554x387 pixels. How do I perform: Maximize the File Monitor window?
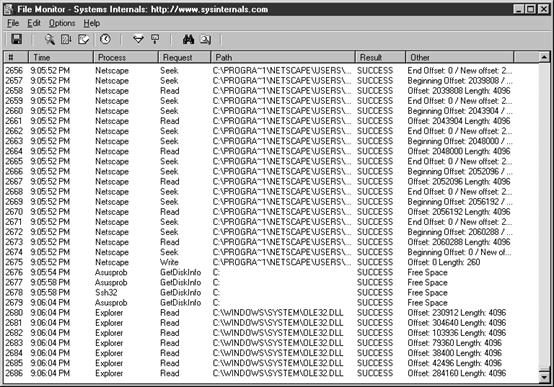click(530, 9)
